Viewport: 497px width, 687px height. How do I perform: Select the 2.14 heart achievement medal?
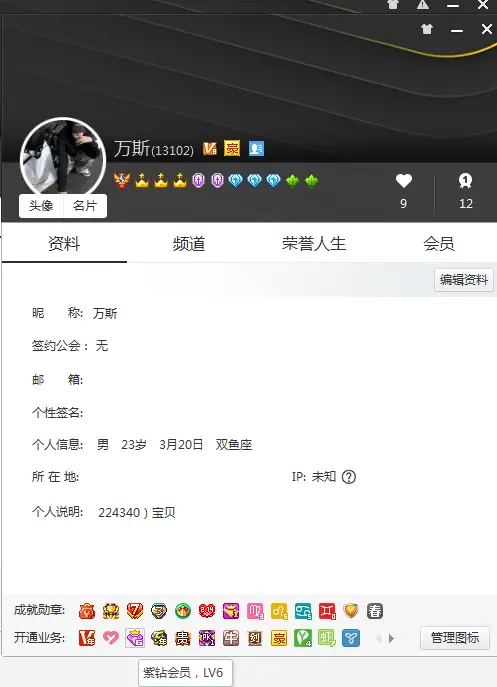tap(207, 611)
